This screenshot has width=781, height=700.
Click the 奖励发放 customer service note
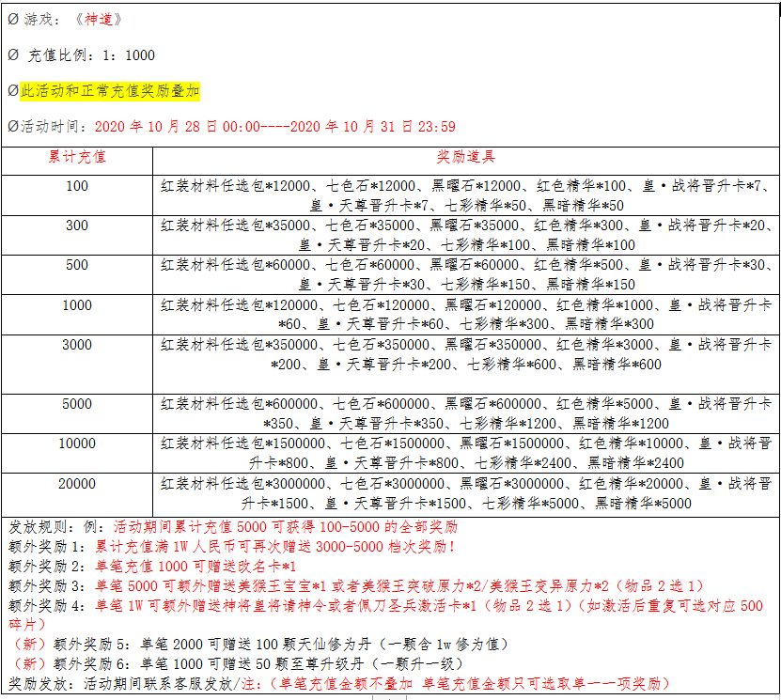coord(339,684)
